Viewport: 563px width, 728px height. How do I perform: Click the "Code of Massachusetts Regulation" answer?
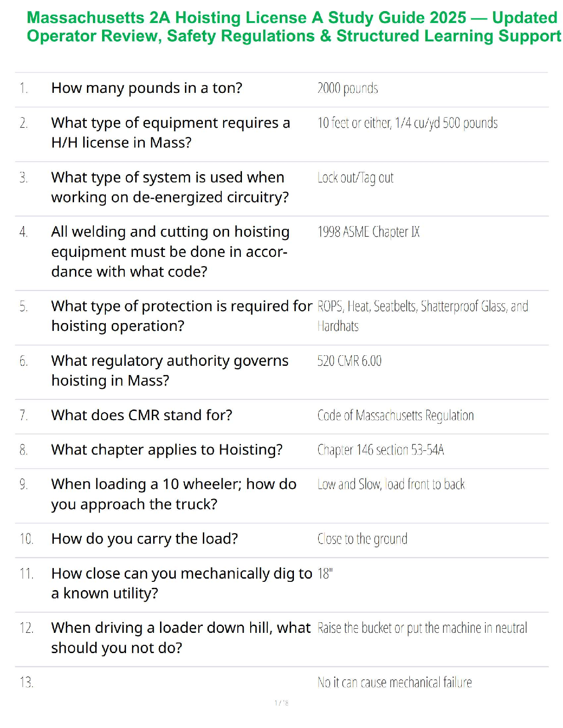tap(395, 415)
